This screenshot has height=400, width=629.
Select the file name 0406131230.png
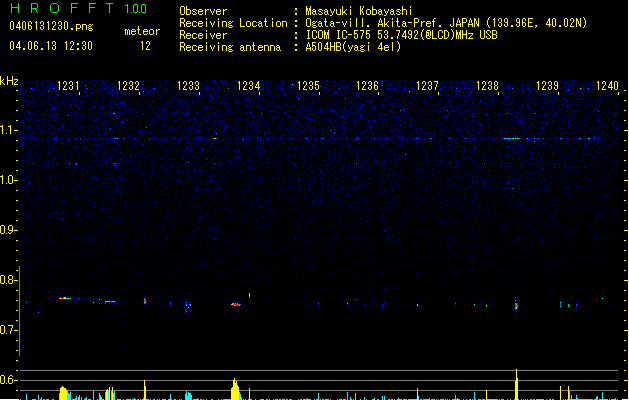[x=51, y=26]
